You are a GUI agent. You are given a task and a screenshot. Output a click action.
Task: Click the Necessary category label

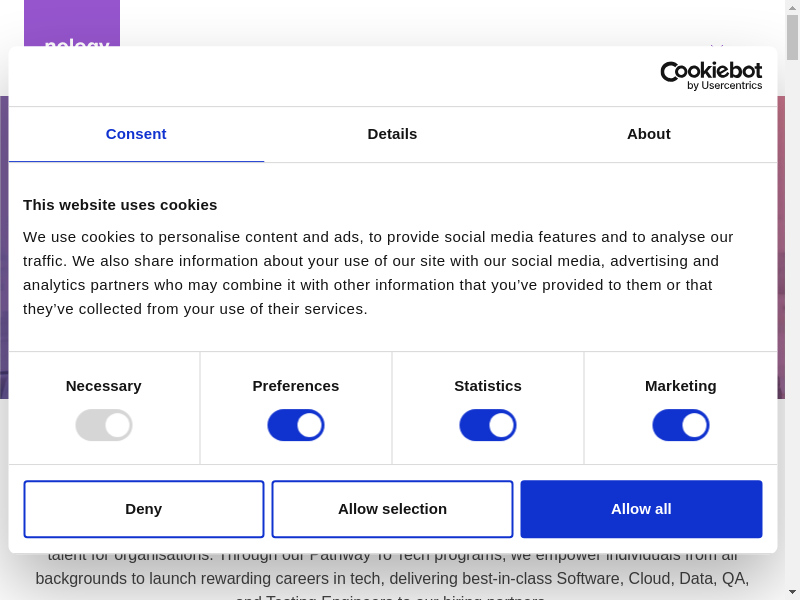104,386
